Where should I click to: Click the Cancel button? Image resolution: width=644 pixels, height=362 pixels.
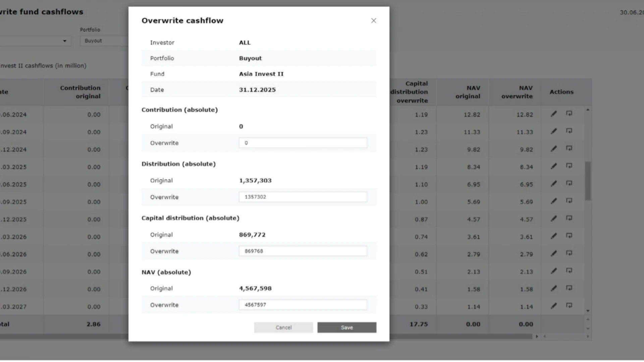click(283, 327)
